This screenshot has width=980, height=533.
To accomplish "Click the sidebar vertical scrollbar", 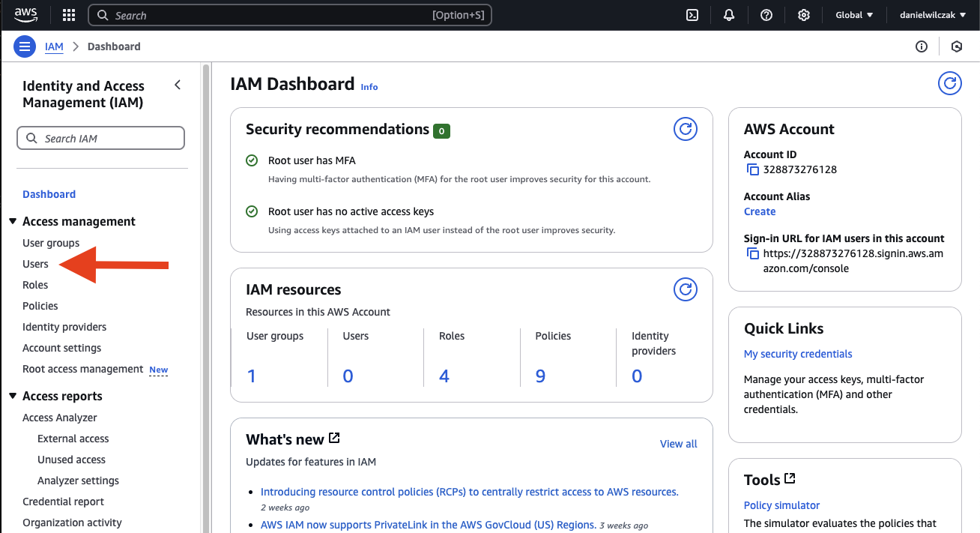I will tap(206, 298).
